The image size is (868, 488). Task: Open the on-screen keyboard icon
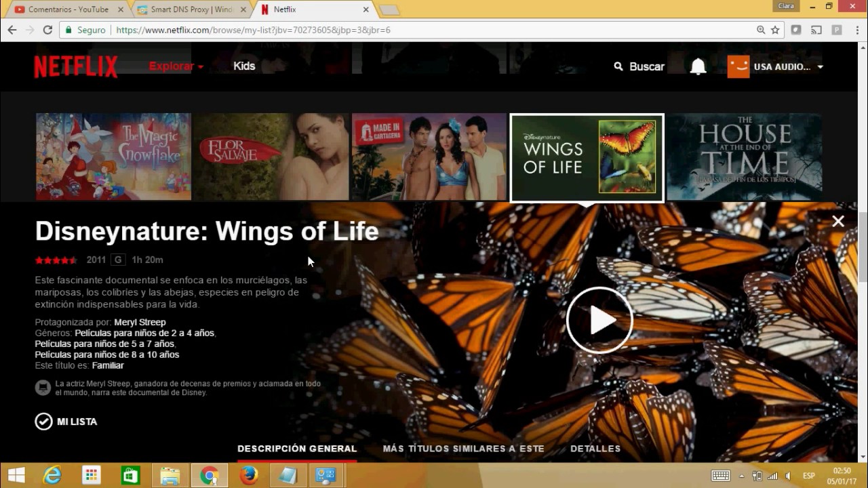pos(721,476)
